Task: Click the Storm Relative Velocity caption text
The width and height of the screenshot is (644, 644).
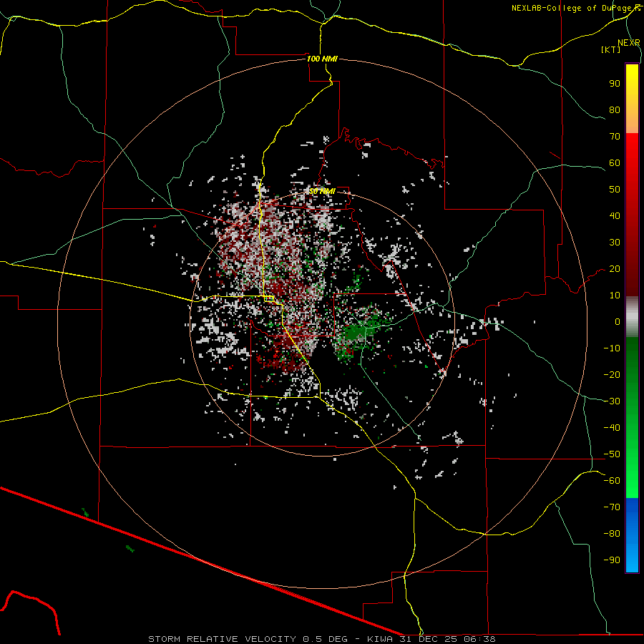Action: (322, 639)
